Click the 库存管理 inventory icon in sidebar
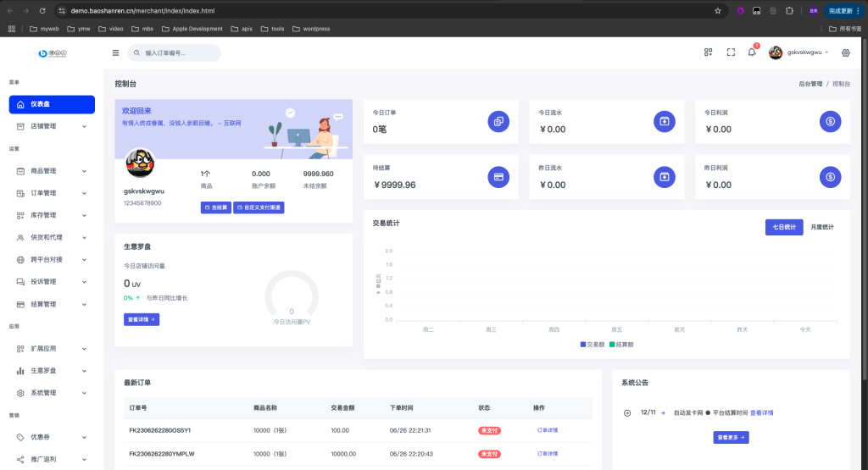 pos(20,216)
